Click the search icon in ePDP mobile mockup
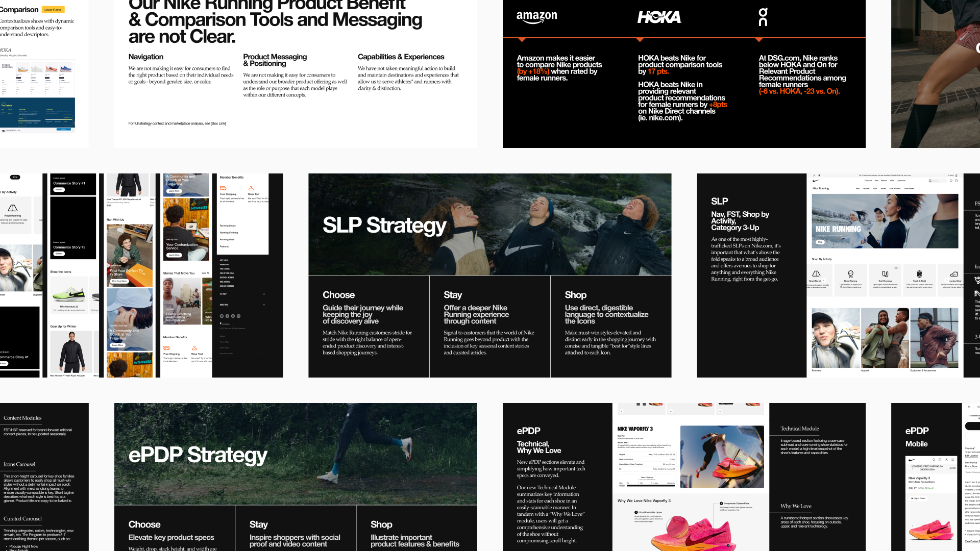 coord(934,460)
